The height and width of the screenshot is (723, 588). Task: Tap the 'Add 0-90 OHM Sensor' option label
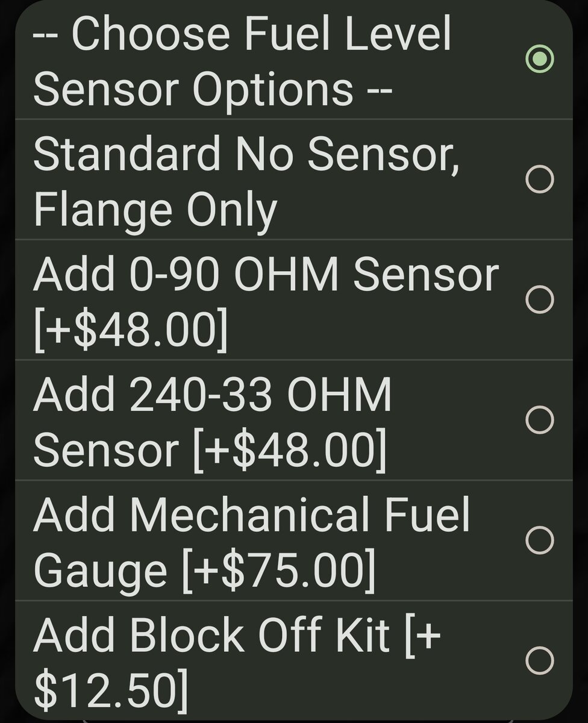pyautogui.click(x=266, y=274)
